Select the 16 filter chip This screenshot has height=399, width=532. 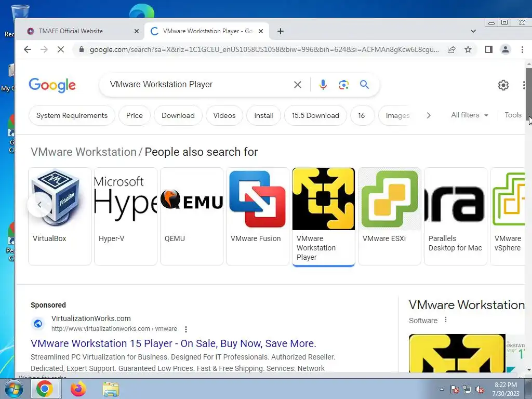pyautogui.click(x=362, y=115)
